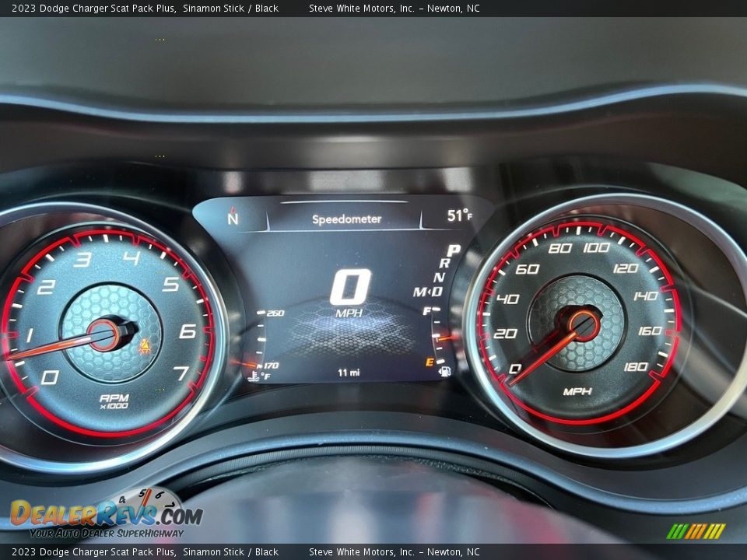Click the 180 mark on the speedometer
Viewport: 747px width, 560px height.
click(x=636, y=366)
